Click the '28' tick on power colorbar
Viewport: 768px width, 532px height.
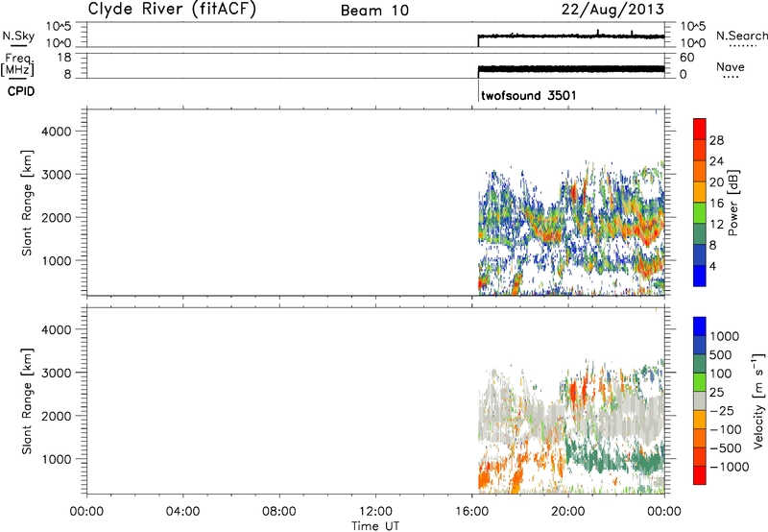point(716,140)
